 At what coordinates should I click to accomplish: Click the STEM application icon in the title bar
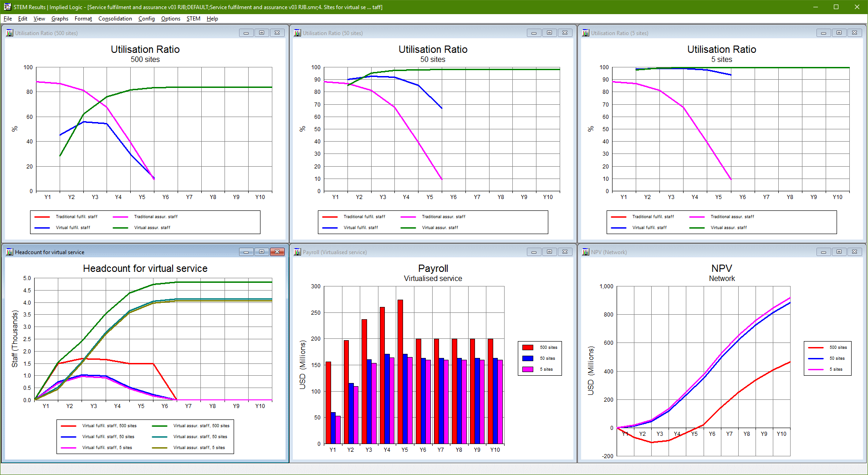(x=7, y=7)
